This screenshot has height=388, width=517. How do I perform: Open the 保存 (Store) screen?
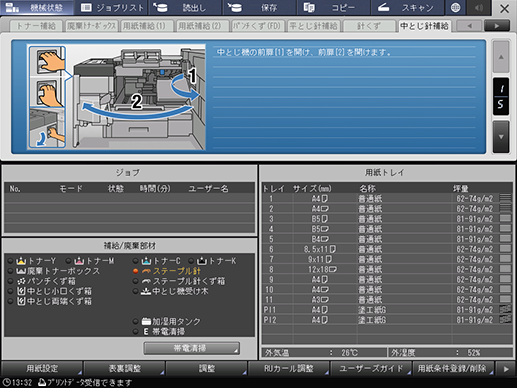click(x=259, y=7)
